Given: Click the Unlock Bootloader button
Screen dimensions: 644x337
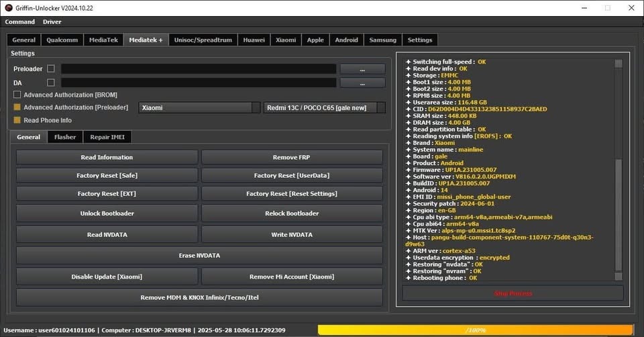Looking at the screenshot, I should click(x=107, y=213).
